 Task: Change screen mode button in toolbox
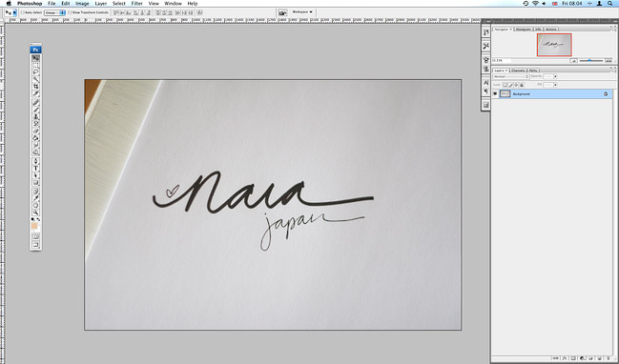point(35,245)
